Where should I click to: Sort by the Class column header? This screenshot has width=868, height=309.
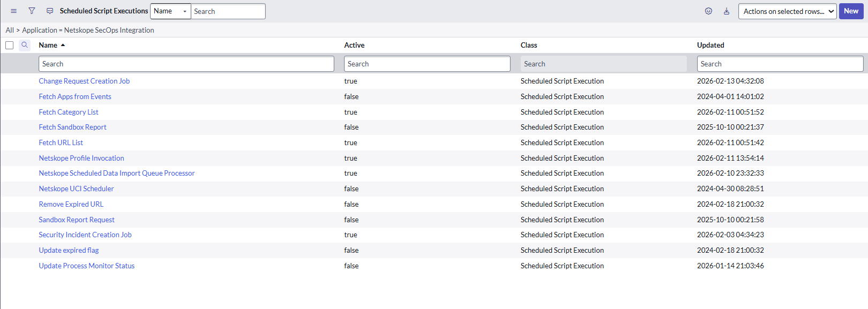(529, 45)
